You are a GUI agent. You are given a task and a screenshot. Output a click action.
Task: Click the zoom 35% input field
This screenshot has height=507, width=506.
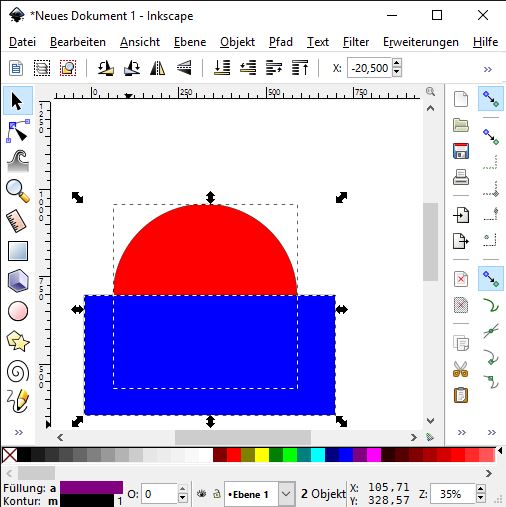tap(452, 494)
